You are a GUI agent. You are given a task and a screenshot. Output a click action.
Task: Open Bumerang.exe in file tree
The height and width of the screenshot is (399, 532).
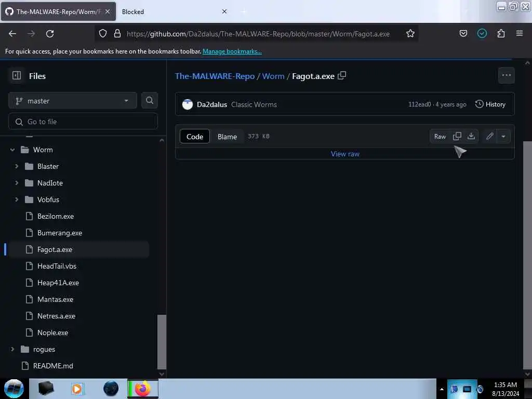pos(60,233)
